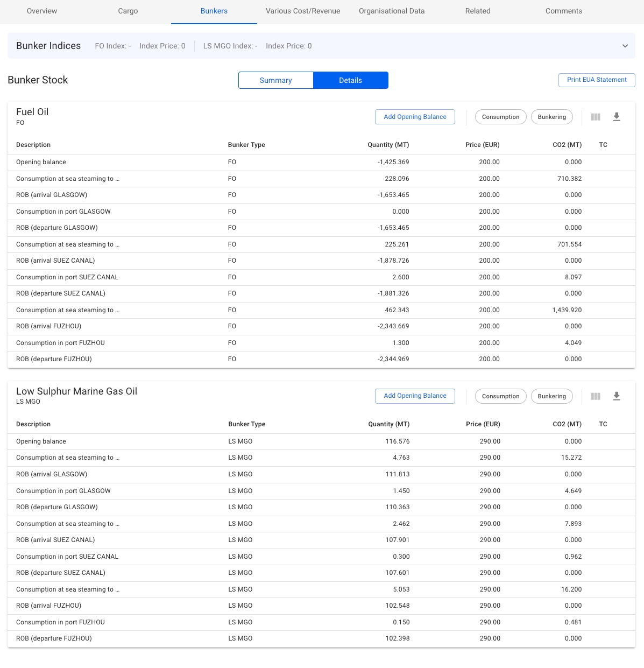
Task: Click Consumption chip in Fuel Oil section
Action: tap(500, 117)
